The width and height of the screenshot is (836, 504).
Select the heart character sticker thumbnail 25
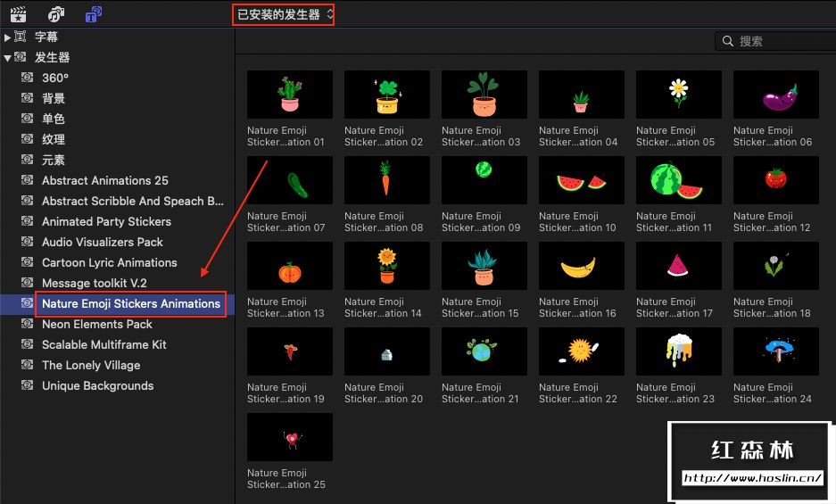[x=290, y=437]
